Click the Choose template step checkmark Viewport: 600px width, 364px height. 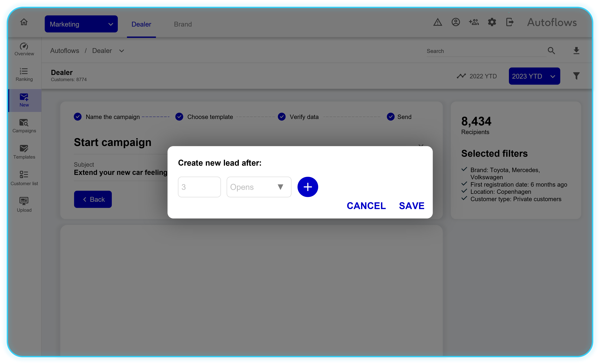click(179, 117)
